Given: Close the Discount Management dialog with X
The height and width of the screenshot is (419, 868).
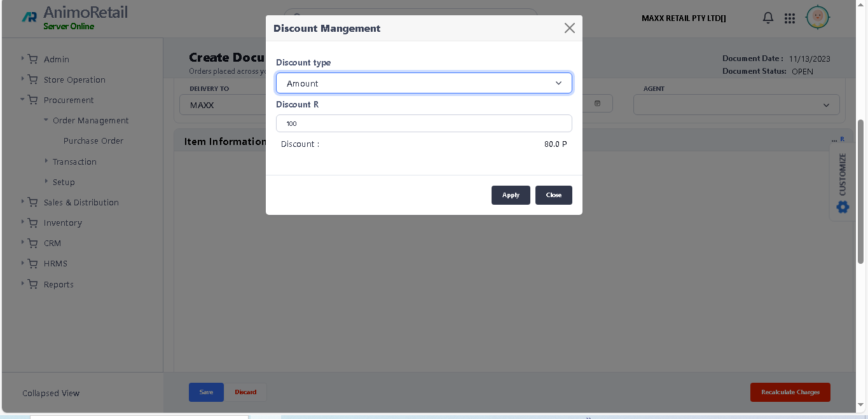Looking at the screenshot, I should pyautogui.click(x=569, y=28).
